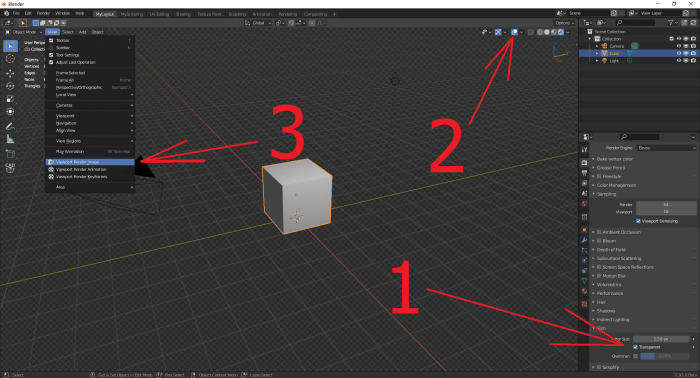Select the Move tool
This screenshot has height=378, width=700.
(10, 73)
